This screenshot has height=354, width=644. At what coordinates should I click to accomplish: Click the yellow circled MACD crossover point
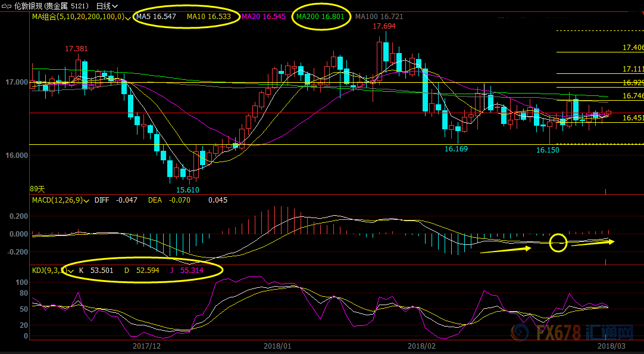click(x=558, y=243)
